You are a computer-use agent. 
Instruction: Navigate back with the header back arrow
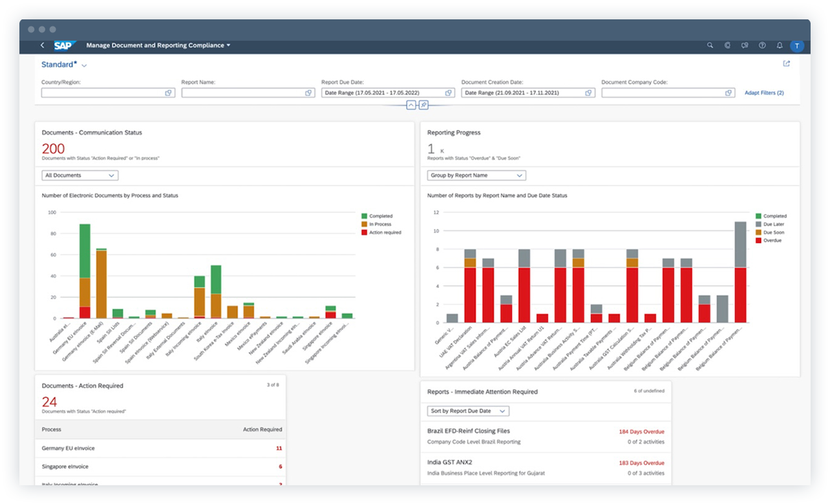(42, 45)
